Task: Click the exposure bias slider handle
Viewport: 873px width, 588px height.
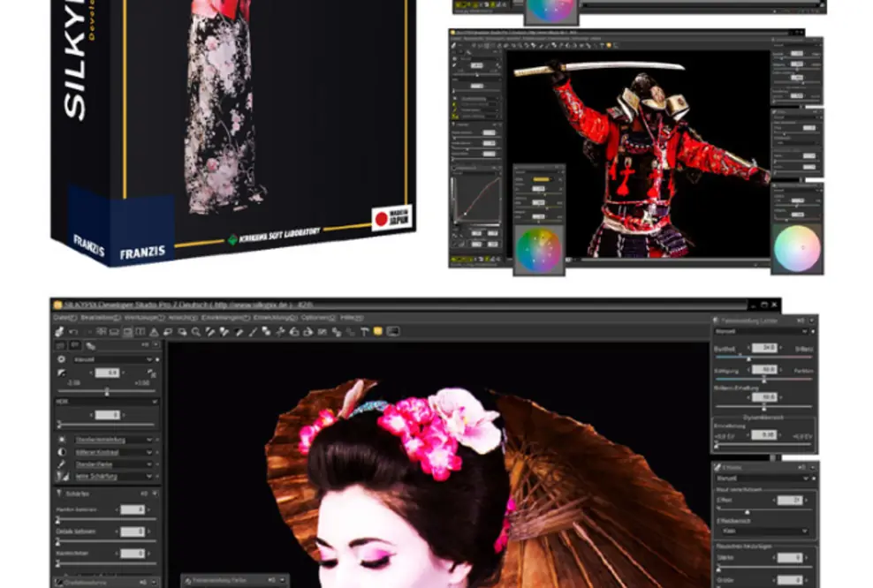Action: pos(107,392)
